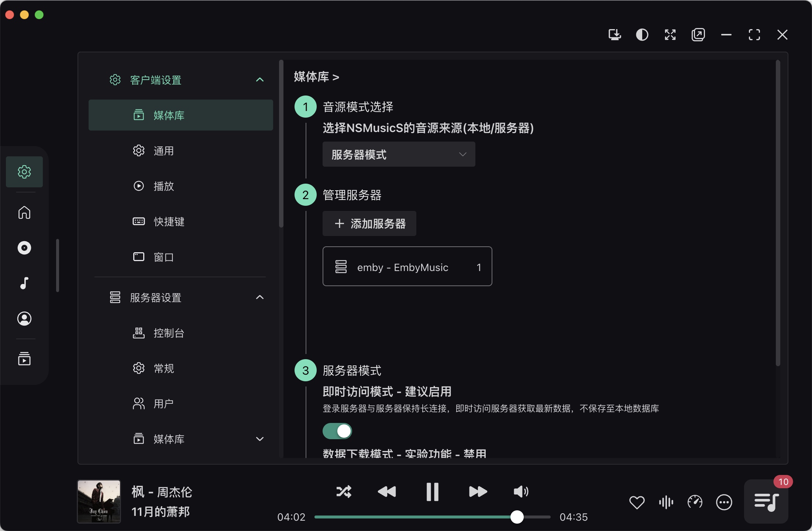Click the album cover thumbnail for 枫
Screen dimensions: 812x531
point(99,502)
